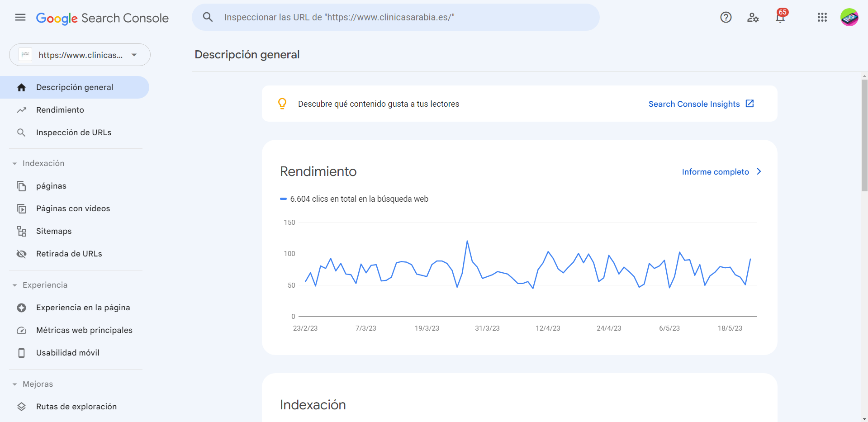Click the chevron next to Informe completo
This screenshot has height=422, width=868.
coord(759,171)
